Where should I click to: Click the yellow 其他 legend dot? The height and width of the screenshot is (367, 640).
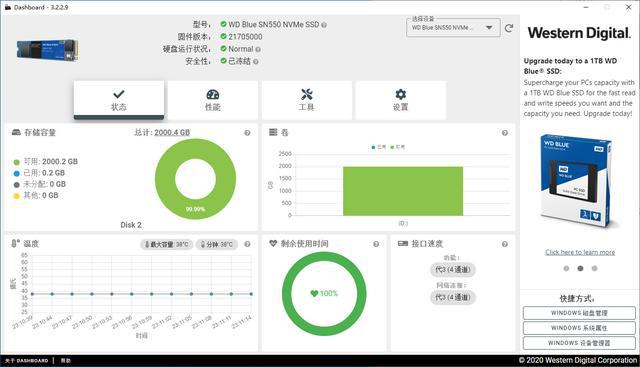click(17, 196)
